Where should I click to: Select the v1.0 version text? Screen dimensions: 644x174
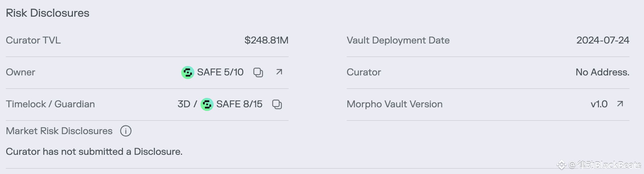(x=599, y=104)
